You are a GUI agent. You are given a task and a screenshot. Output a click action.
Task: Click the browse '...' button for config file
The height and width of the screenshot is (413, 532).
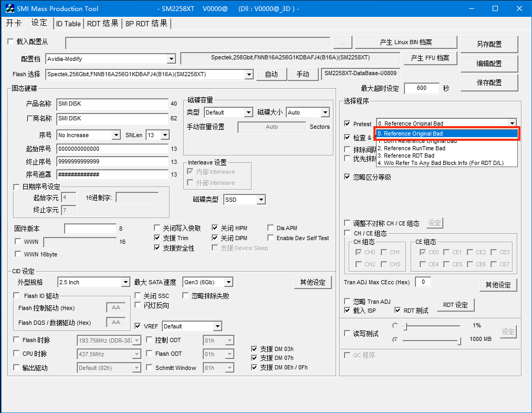(x=342, y=43)
